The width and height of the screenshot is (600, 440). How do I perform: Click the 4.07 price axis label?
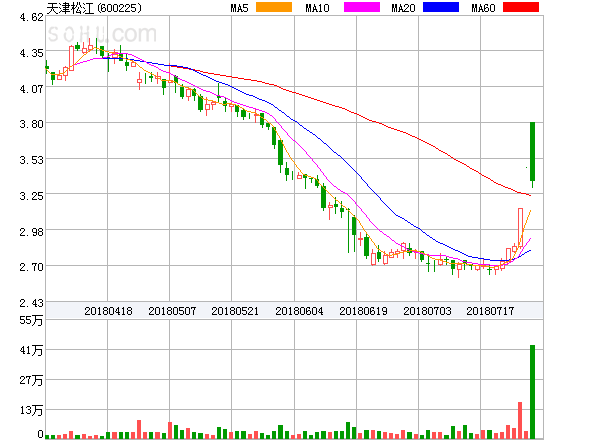31,89
